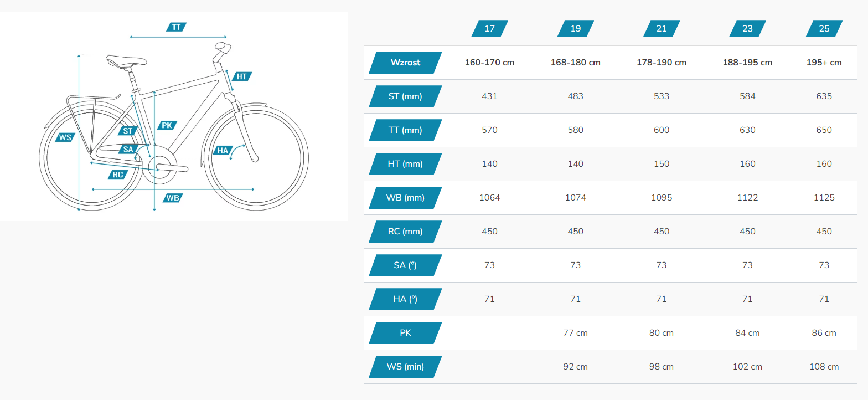868x400 pixels.
Task: Select frame size 17 column header
Action: coord(489,29)
